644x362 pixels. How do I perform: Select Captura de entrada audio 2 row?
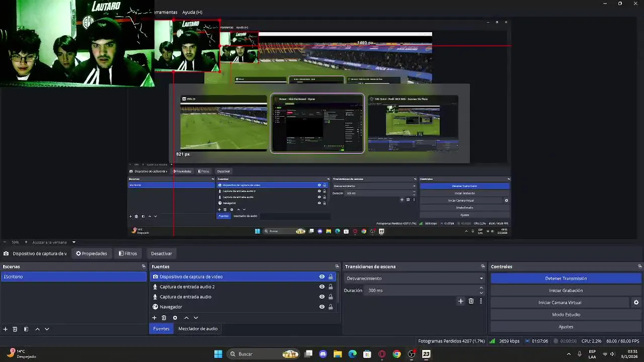tap(244, 287)
